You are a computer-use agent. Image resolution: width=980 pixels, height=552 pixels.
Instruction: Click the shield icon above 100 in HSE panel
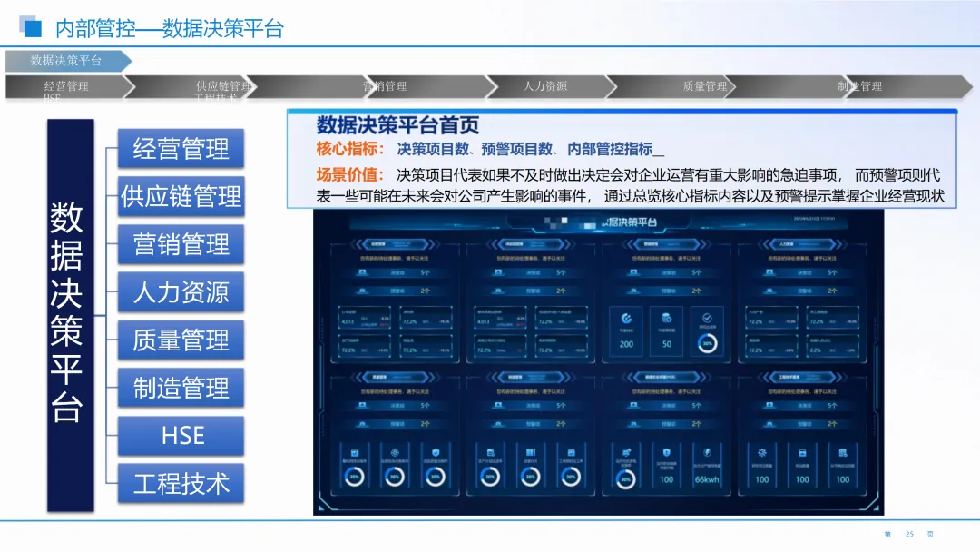pos(666,453)
